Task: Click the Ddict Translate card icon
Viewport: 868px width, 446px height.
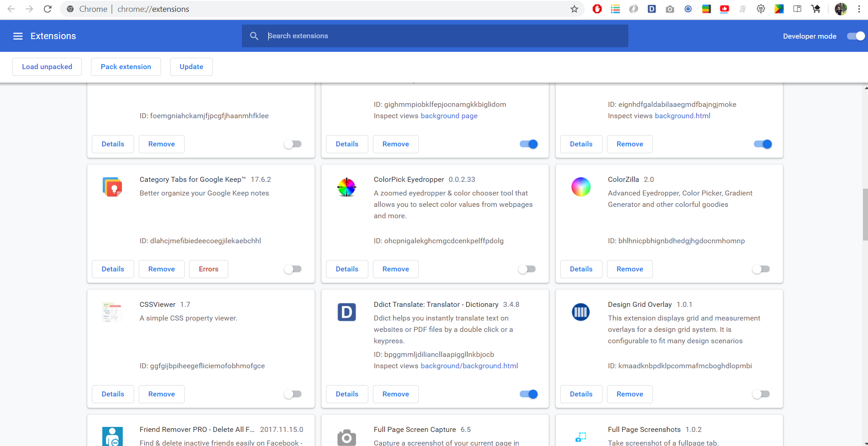Action: point(346,312)
